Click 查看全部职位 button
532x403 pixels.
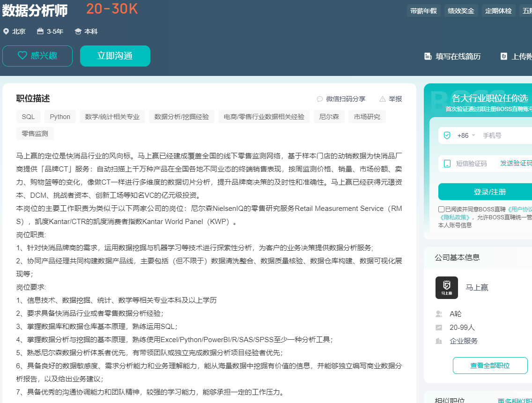[490, 366]
